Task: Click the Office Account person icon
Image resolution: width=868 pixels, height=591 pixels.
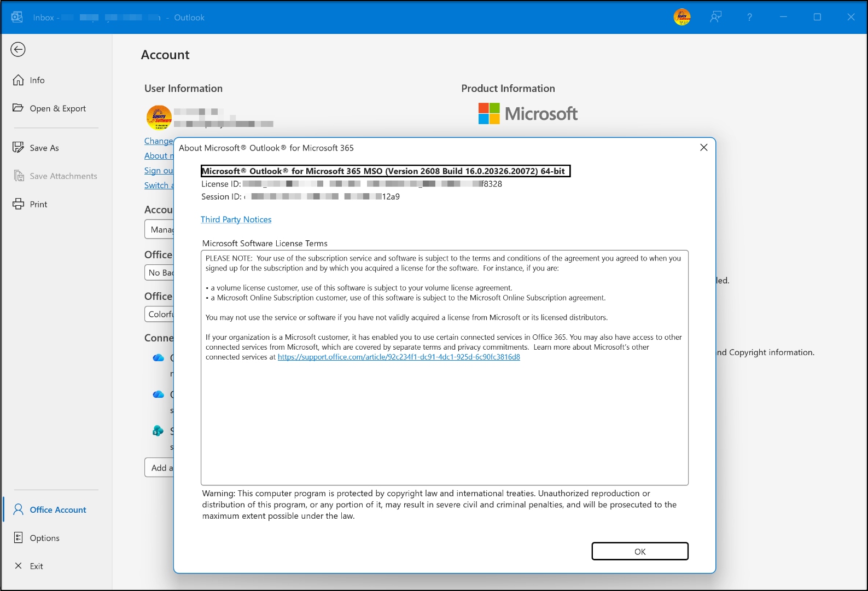Action: tap(18, 509)
